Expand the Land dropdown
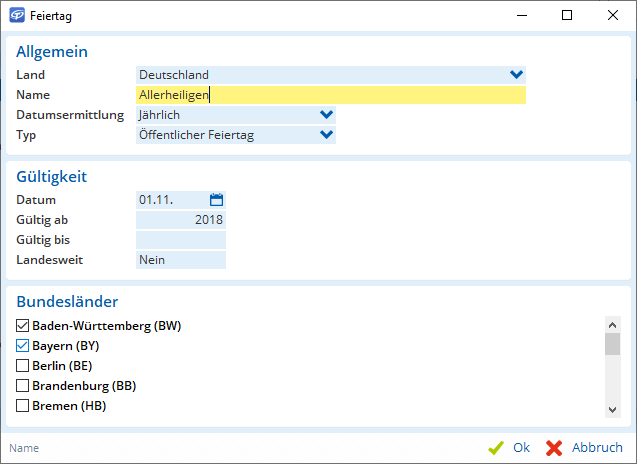 [516, 74]
